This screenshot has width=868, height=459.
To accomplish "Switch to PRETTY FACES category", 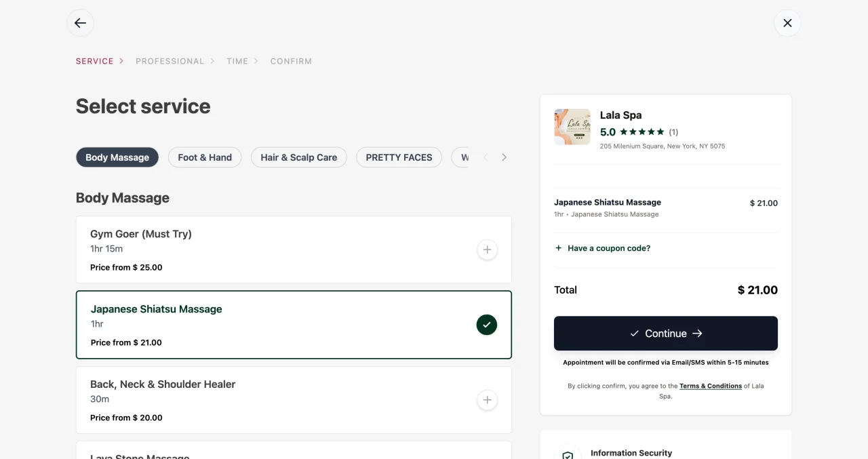I will coord(399,157).
